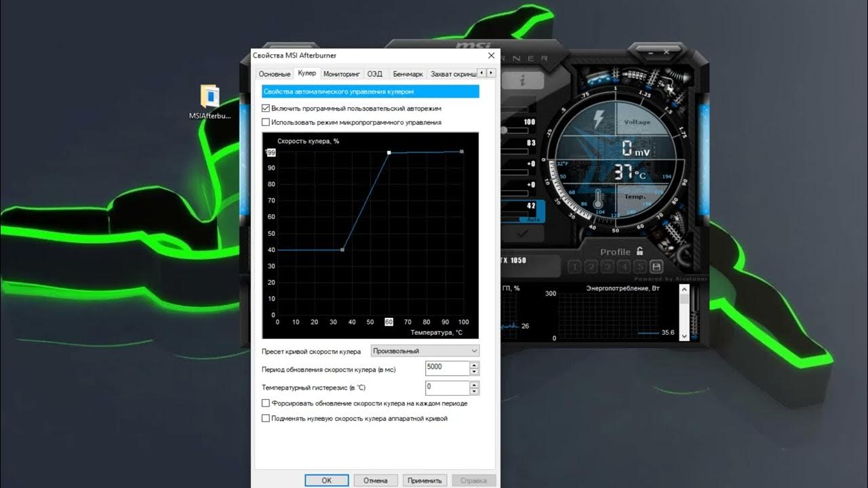Select the Кулер tab
The image size is (868, 488).
point(307,73)
